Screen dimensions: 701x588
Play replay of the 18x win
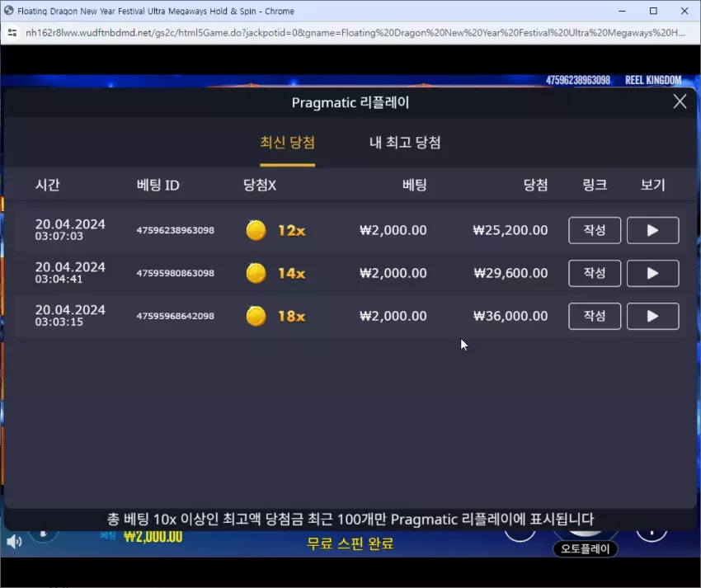652,316
